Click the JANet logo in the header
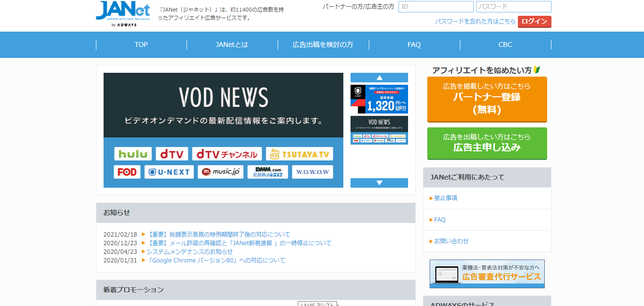 coord(123,14)
